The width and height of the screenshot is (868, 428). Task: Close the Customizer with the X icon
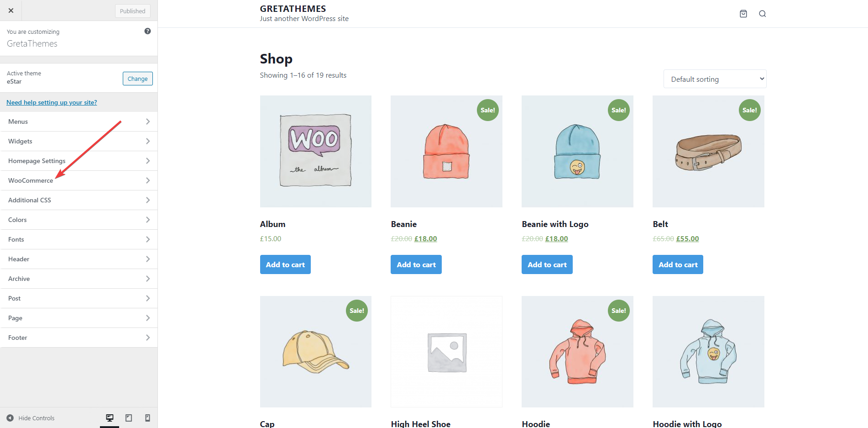10,10
